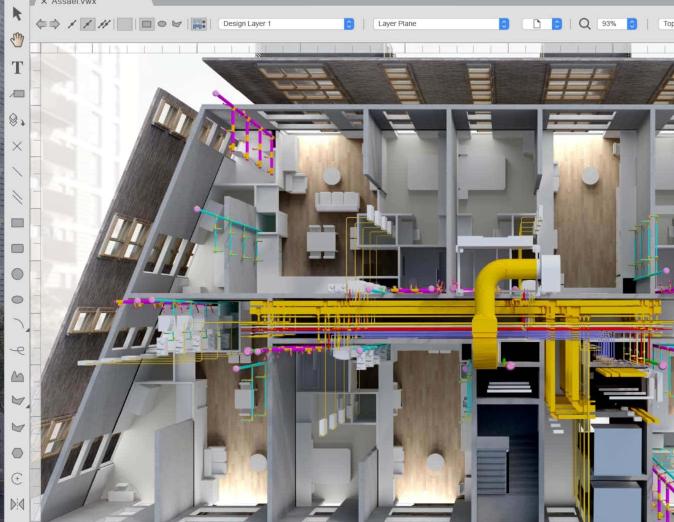Go to previous view arrow
Viewport: 674px width, 522px height.
pyautogui.click(x=41, y=23)
